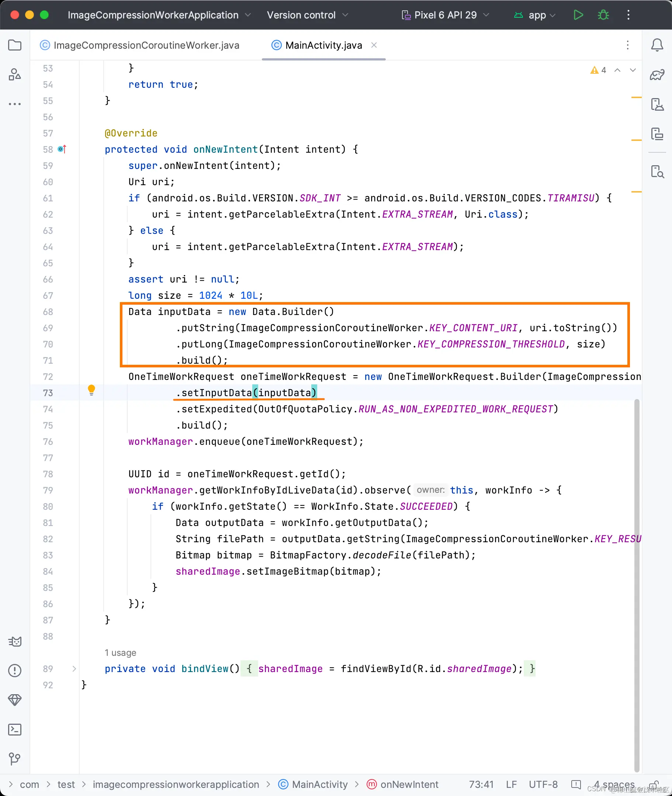Image resolution: width=672 pixels, height=796 pixels.
Task: Expand the navigation bar leading chevron
Action: pyautogui.click(x=11, y=785)
